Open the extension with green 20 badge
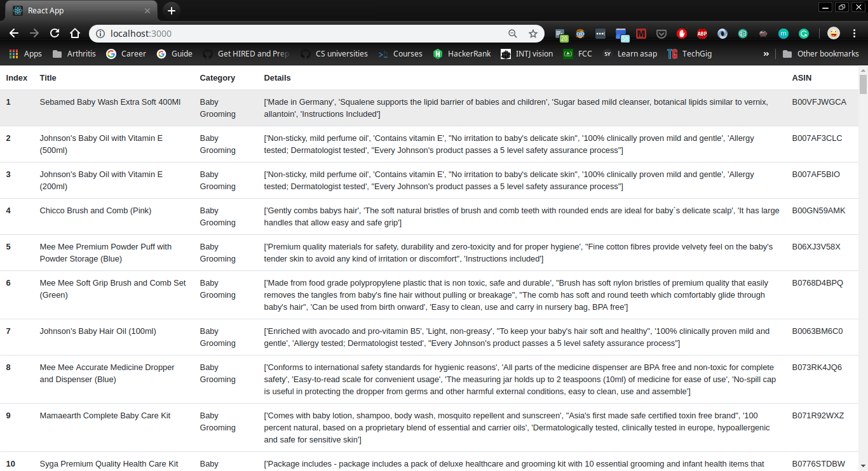868x471 pixels. [x=561, y=34]
